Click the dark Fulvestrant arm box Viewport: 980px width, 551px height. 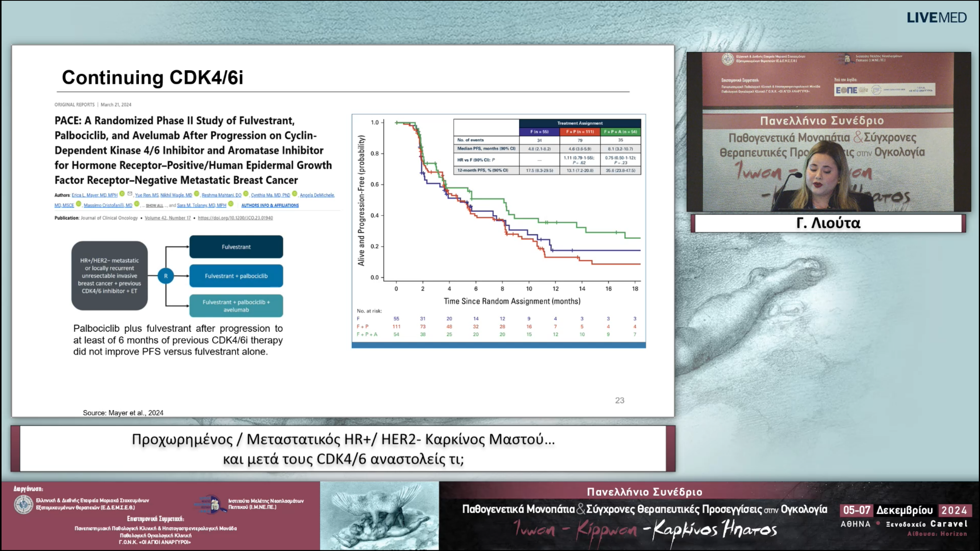pyautogui.click(x=236, y=247)
